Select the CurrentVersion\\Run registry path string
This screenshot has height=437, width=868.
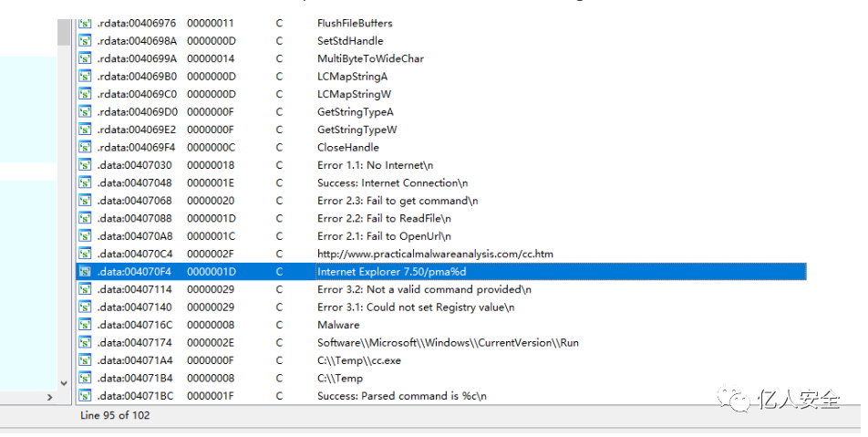click(x=448, y=342)
